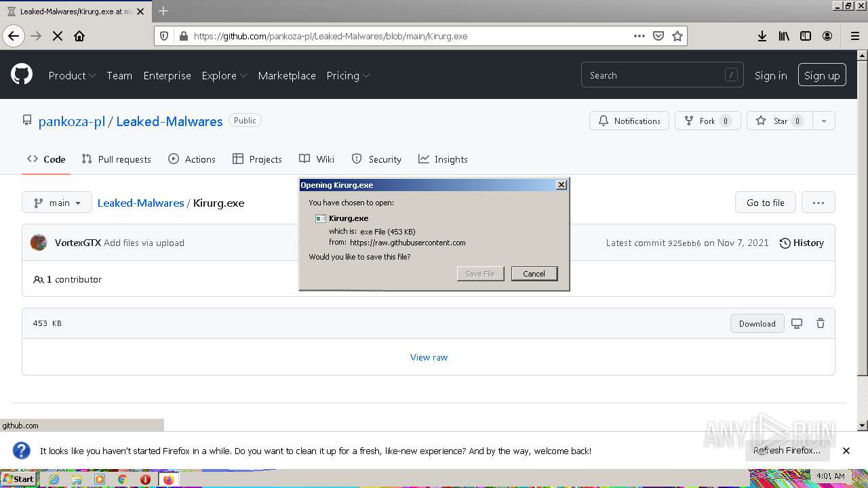Open the three-dot file options menu
The height and width of the screenshot is (488, 868).
point(818,203)
